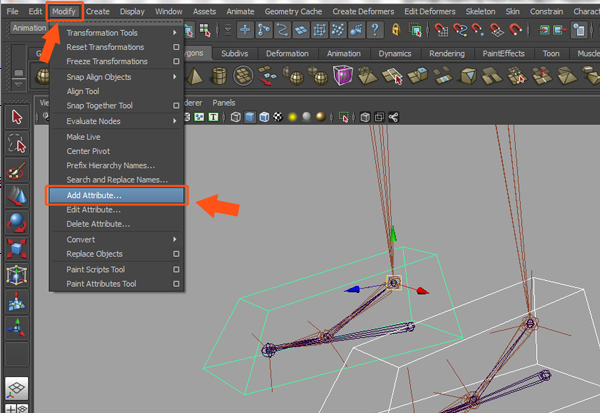Toggle wireframe on shaded cube icon
The height and width of the screenshot is (413, 600).
click(264, 117)
